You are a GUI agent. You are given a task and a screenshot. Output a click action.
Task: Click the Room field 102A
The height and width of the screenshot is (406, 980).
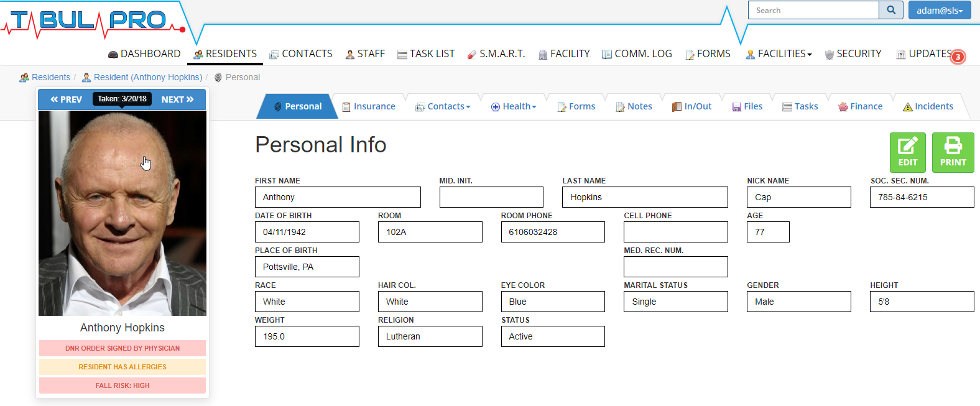click(x=430, y=232)
